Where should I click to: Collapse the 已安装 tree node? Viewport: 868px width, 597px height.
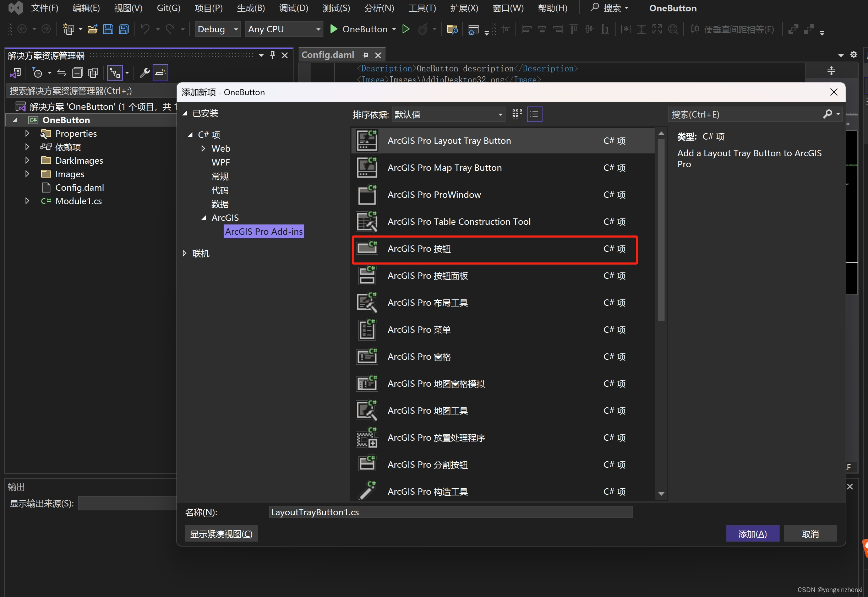tap(185, 113)
